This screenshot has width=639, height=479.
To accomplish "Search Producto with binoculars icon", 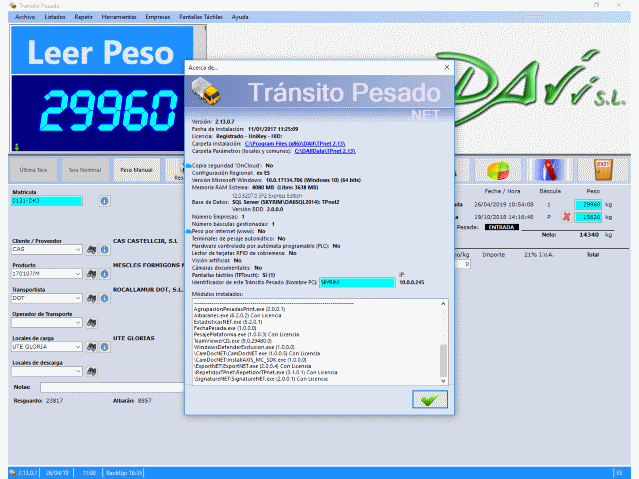I will 92,274.
